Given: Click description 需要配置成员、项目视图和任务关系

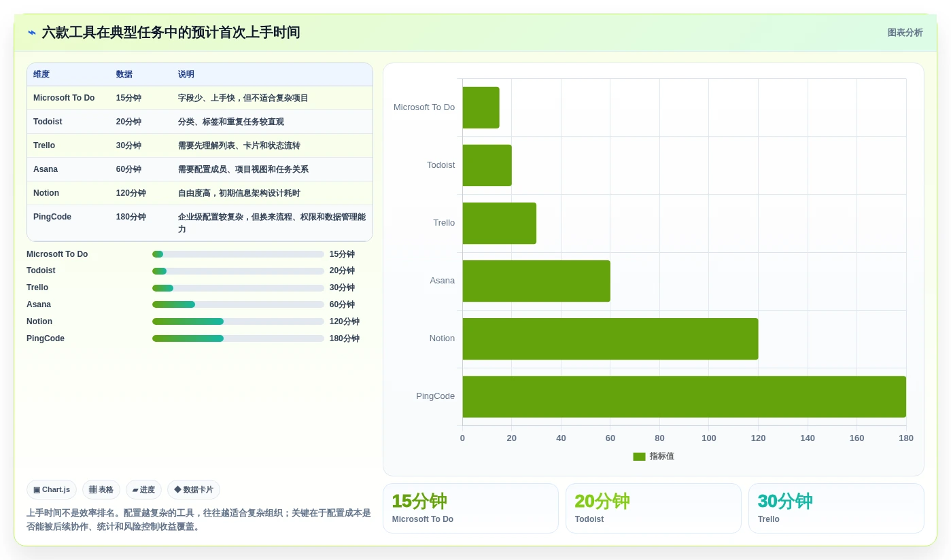Looking at the screenshot, I should [x=243, y=169].
